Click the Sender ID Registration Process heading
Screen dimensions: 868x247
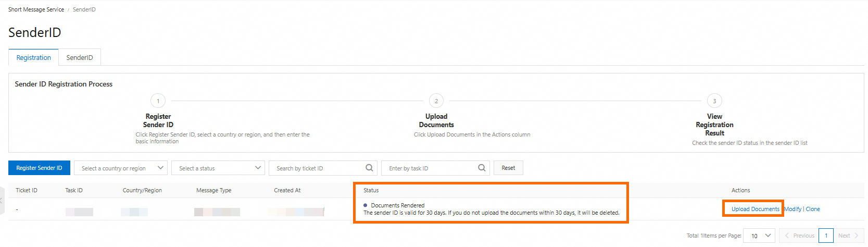(64, 84)
